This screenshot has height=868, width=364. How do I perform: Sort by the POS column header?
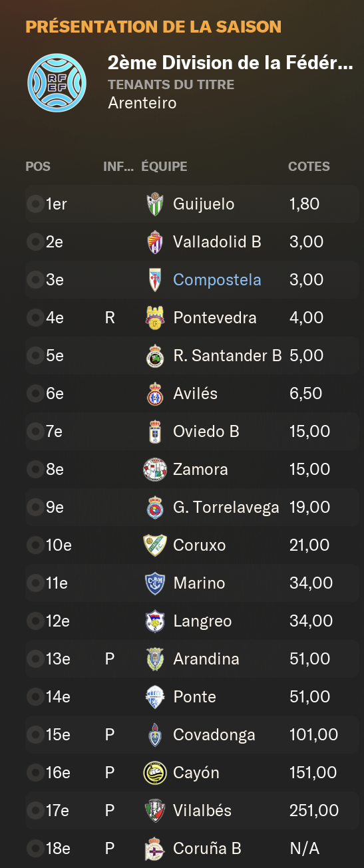coord(38,166)
